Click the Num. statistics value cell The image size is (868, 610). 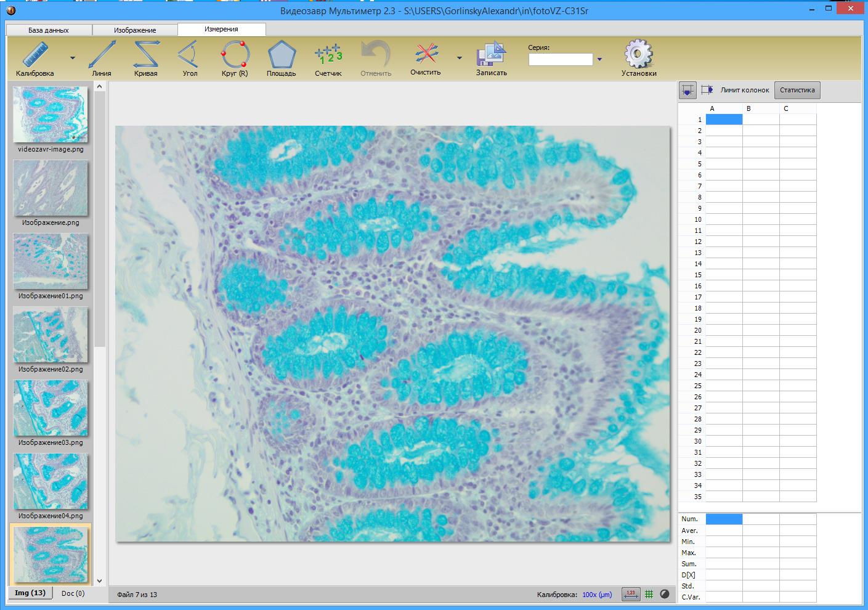(x=724, y=519)
